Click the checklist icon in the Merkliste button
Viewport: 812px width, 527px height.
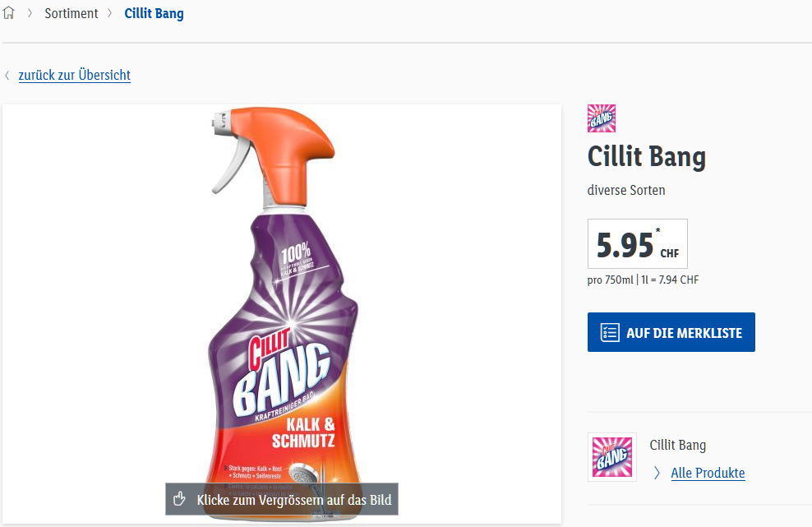(610, 333)
